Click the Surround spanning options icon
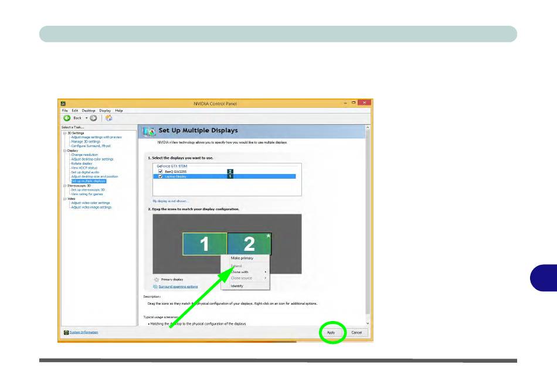This screenshot has width=557, height=392. click(x=155, y=287)
